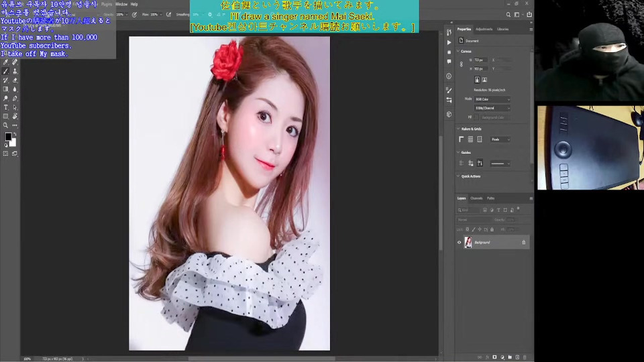Open the Help menu
Screen dimensions: 644x362
134,4
